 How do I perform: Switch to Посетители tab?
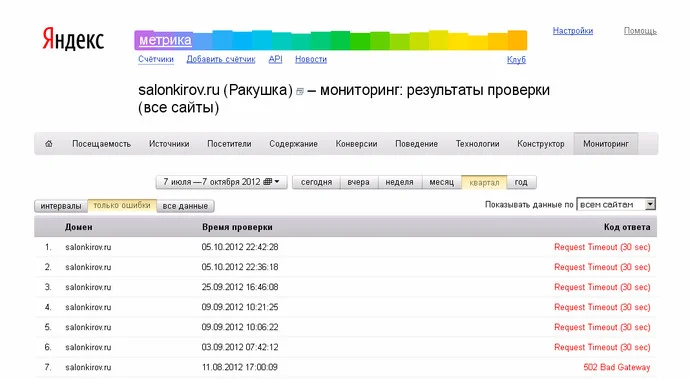[229, 144]
